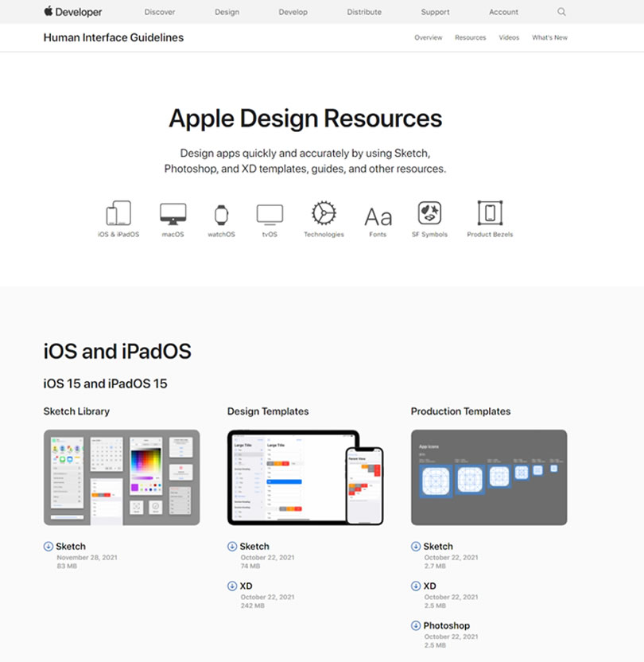Select the watchOS watch icon

(x=221, y=215)
